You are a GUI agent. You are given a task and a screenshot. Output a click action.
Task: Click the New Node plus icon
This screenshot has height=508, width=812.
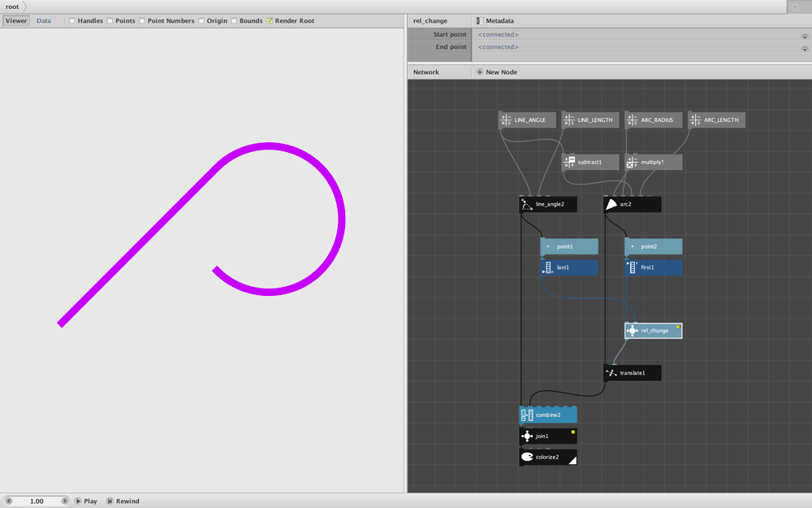point(480,72)
